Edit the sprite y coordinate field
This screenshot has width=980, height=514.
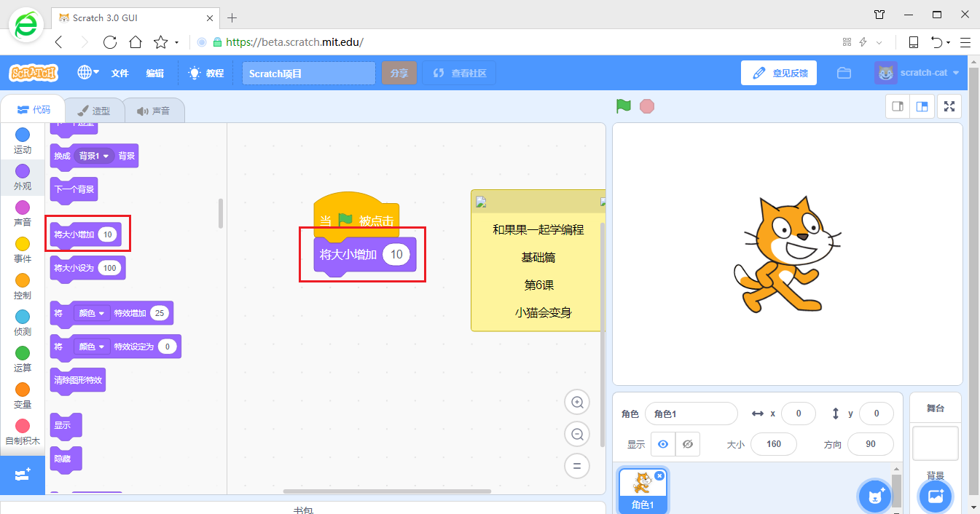click(x=877, y=414)
